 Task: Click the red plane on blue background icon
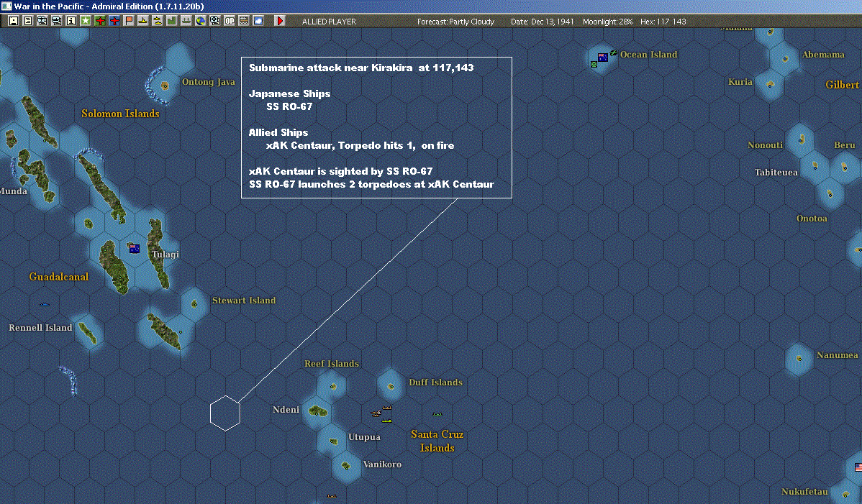(114, 21)
